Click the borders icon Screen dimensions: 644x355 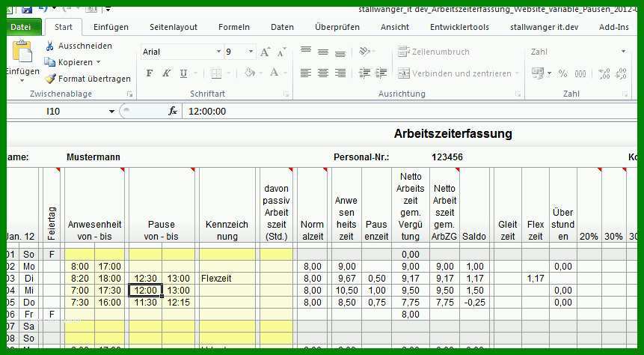pos(216,73)
